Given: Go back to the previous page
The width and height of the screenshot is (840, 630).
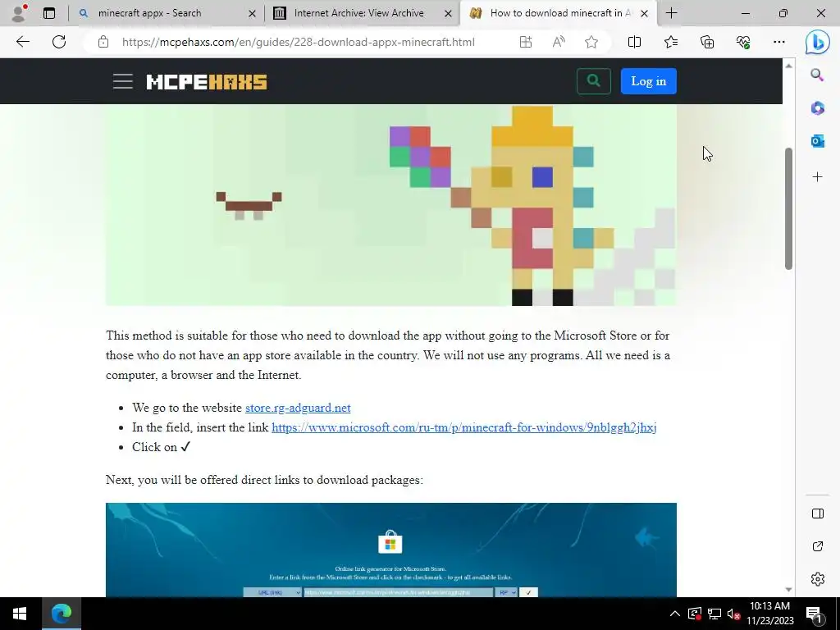Looking at the screenshot, I should tap(23, 42).
